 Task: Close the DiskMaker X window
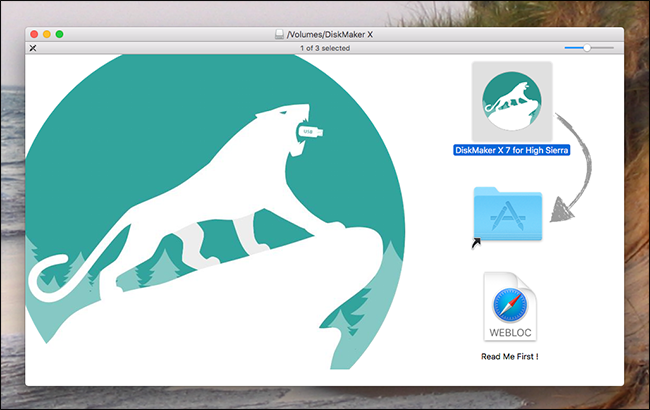pos(34,34)
